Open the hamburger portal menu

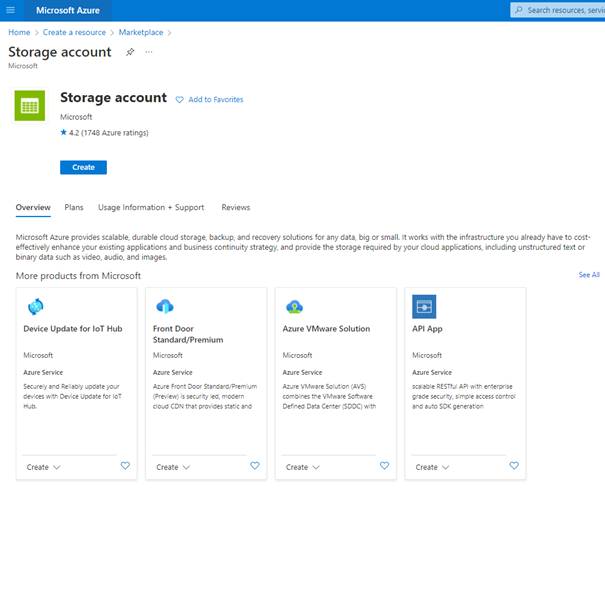click(10, 10)
